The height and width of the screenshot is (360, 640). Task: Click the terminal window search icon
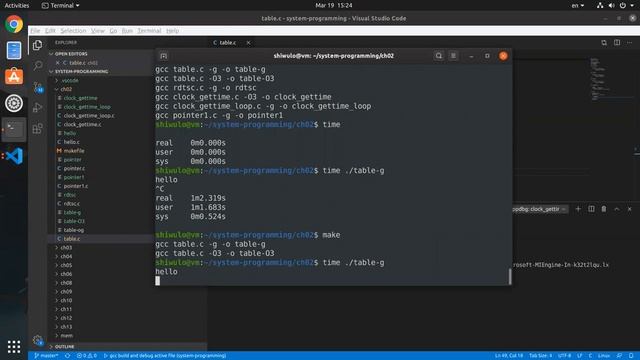[438, 56]
